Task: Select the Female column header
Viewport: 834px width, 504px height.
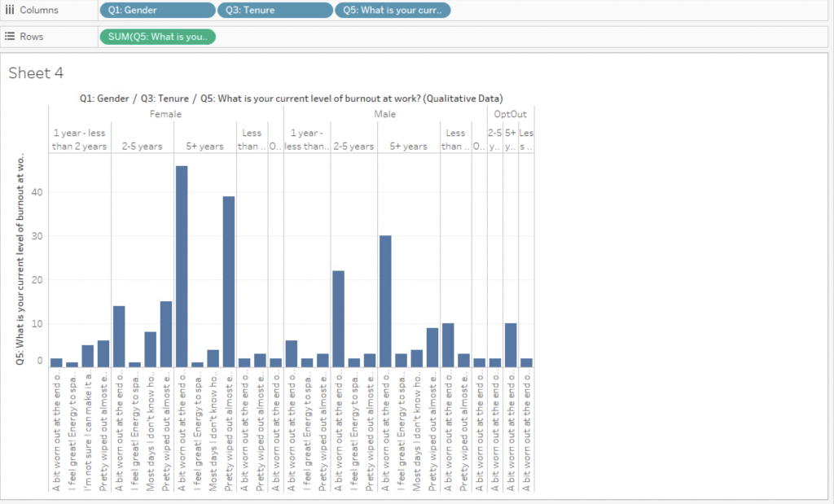Action: click(x=165, y=114)
